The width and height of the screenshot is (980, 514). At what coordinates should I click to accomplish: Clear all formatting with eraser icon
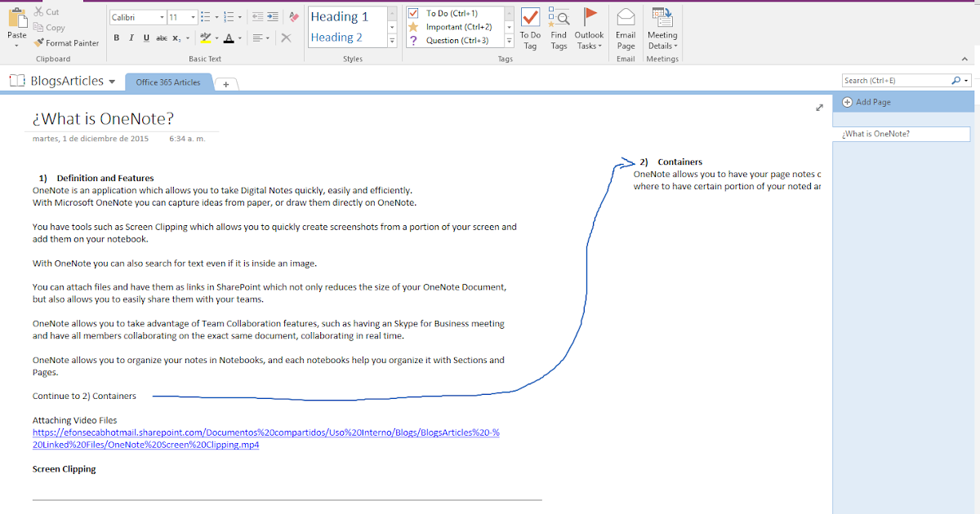click(x=295, y=17)
